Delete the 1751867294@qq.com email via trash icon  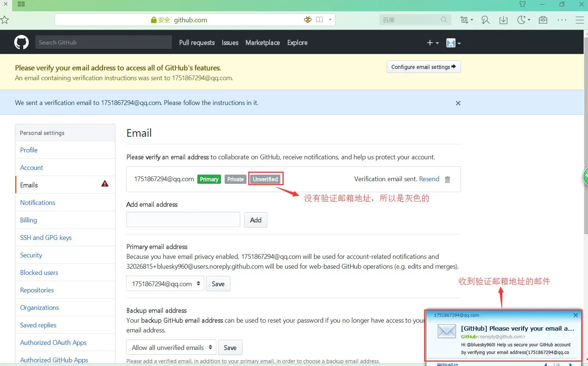(x=447, y=179)
